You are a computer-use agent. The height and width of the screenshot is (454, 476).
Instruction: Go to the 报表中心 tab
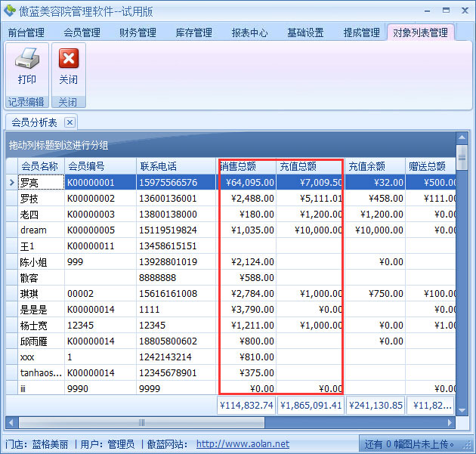[x=249, y=33]
